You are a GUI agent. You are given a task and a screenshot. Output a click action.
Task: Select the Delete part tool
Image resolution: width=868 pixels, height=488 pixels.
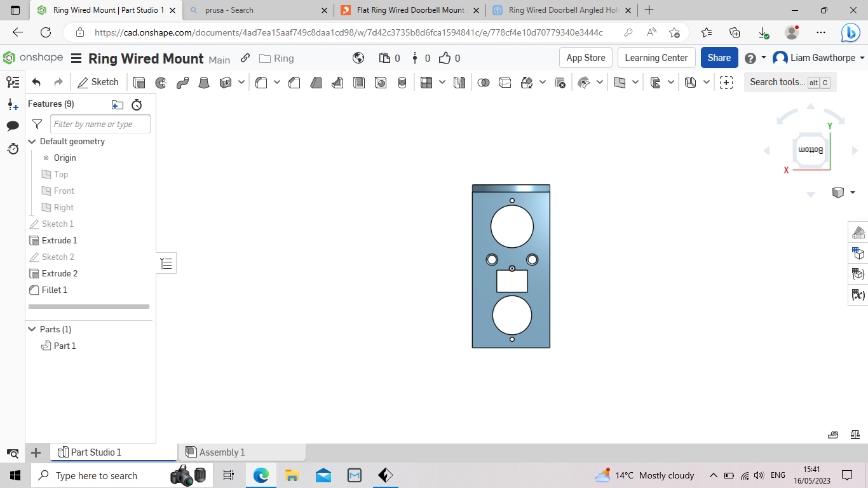560,83
